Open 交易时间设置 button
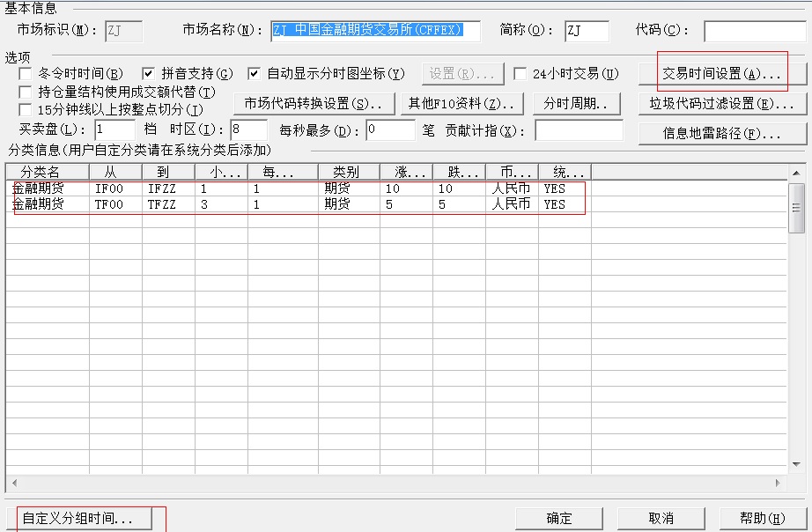 click(721, 74)
